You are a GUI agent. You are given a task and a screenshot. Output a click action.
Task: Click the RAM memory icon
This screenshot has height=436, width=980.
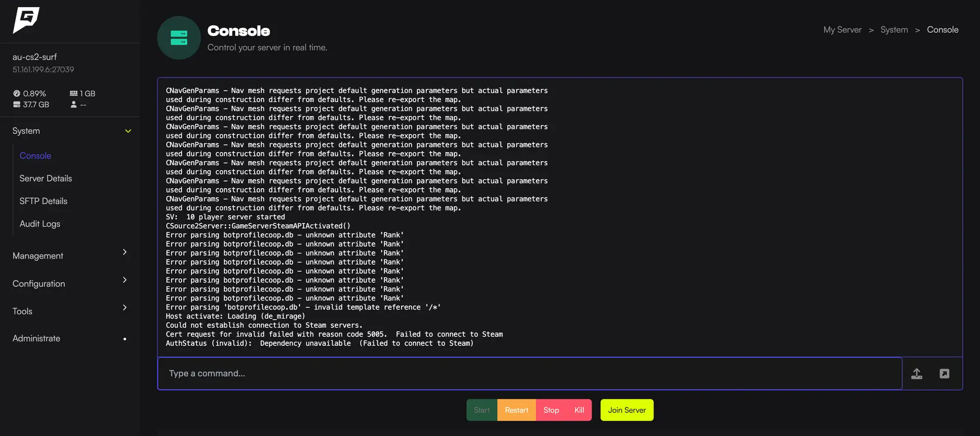pos(73,93)
